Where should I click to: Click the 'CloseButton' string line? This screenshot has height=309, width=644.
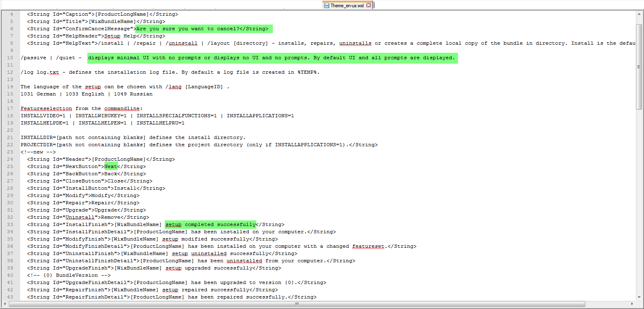click(90, 181)
